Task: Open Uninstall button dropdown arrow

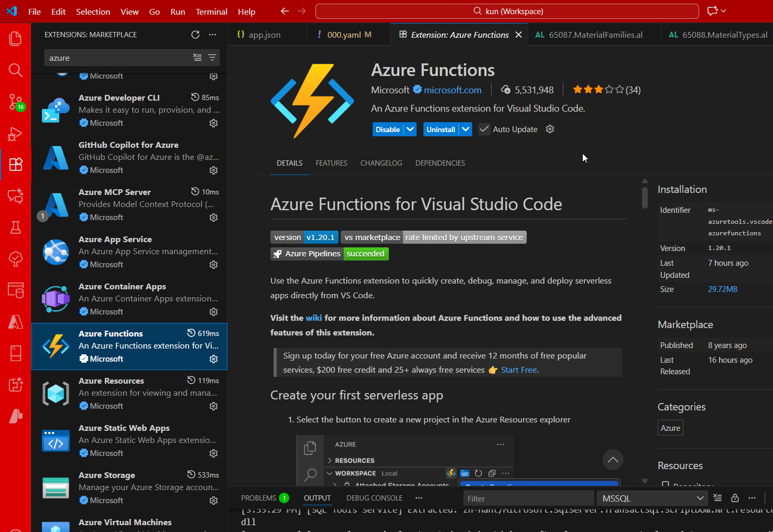Action: coord(465,129)
